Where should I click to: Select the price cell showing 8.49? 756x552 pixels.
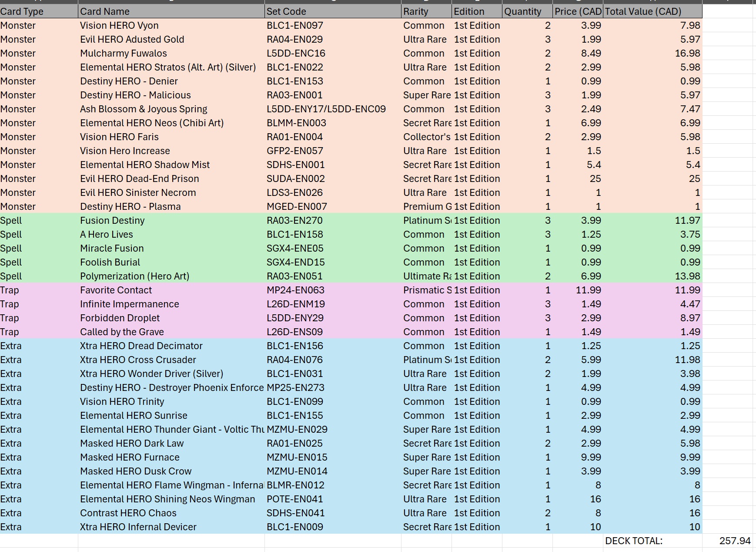578,53
